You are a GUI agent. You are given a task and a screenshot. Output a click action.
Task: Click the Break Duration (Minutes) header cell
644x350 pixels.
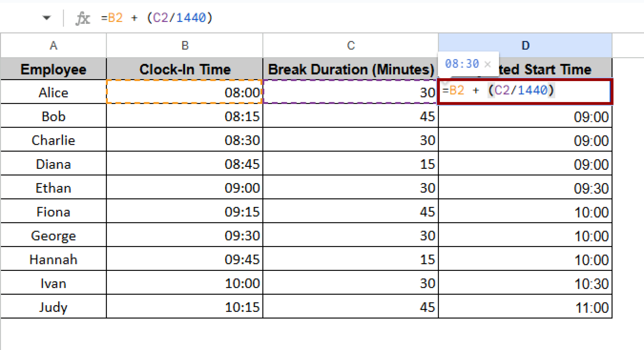(350, 69)
